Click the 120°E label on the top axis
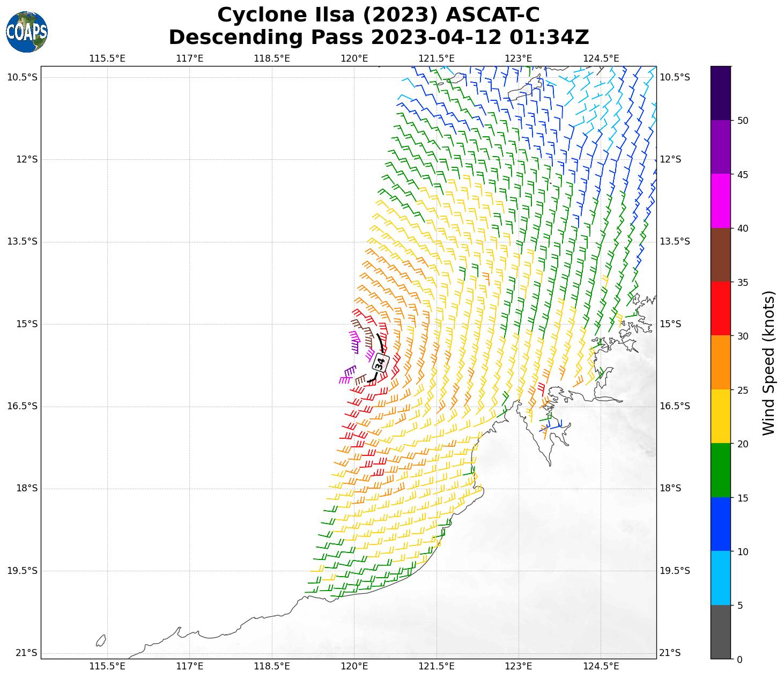 click(x=354, y=58)
